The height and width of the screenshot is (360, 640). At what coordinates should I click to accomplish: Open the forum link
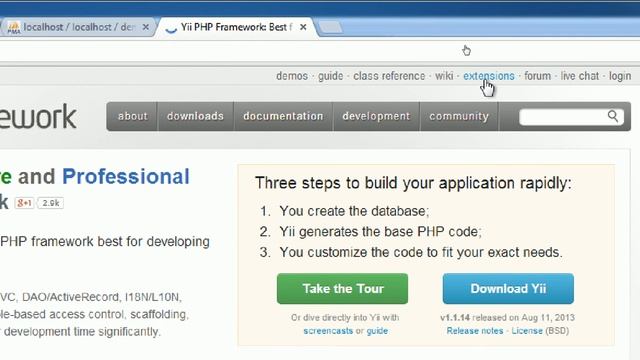pos(538,76)
